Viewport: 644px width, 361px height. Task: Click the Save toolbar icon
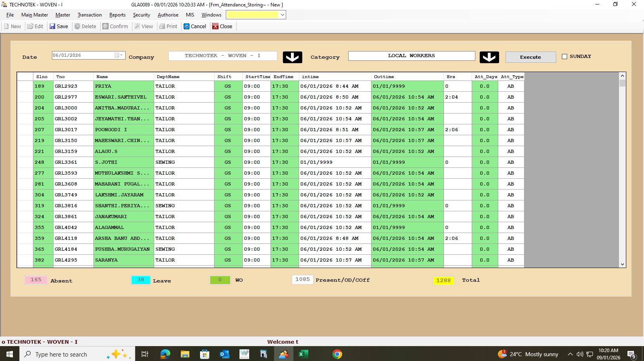point(52,27)
